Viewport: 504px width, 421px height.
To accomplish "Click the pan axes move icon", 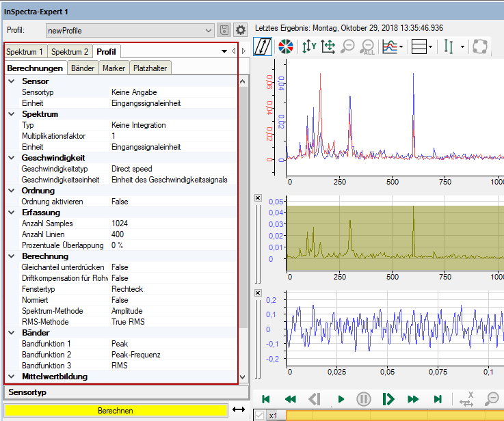I will (328, 47).
